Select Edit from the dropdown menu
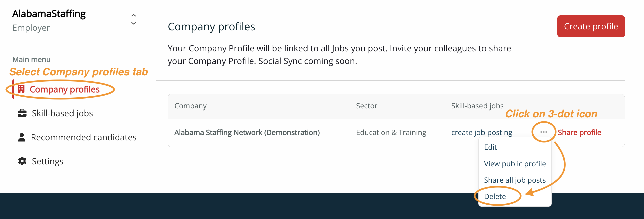The image size is (644, 219). tap(490, 147)
